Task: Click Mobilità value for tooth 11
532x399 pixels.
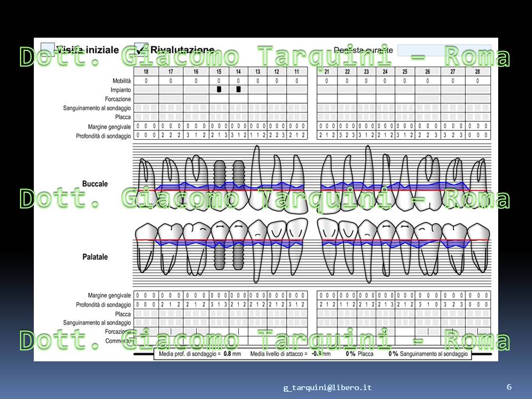Action: (x=297, y=81)
